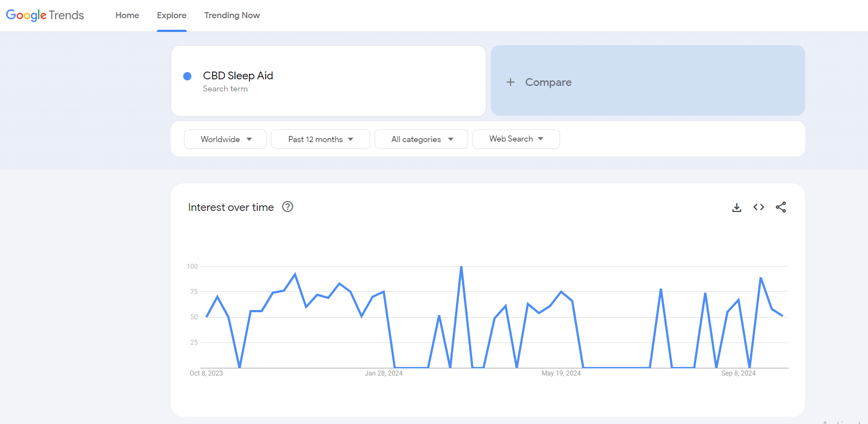Open the Home tab
Viewport: 868px width, 424px height.
(x=127, y=15)
